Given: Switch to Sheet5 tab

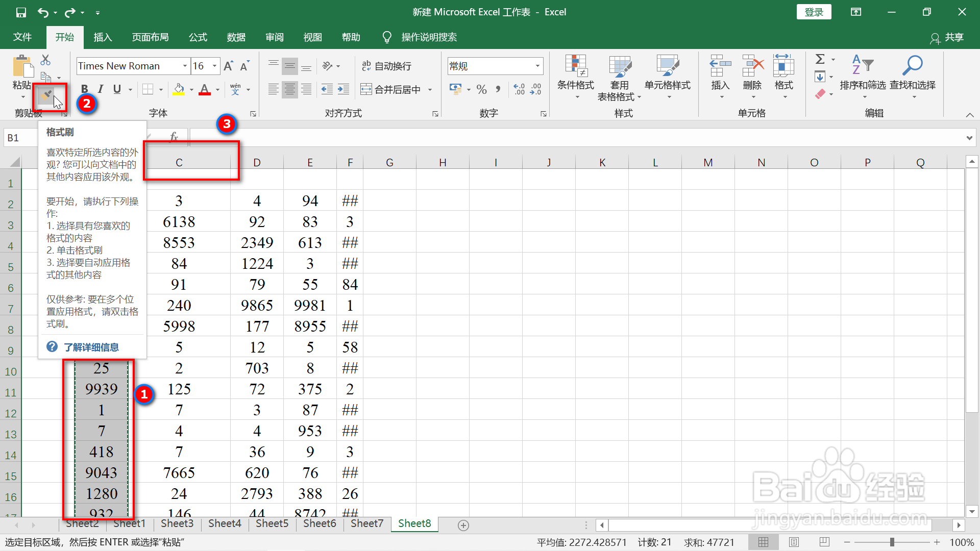Looking at the screenshot, I should [x=272, y=523].
